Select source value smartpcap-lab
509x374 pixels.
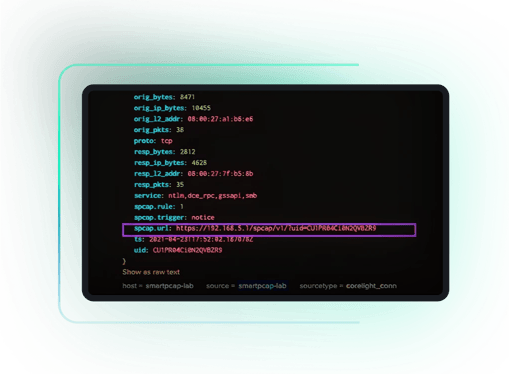262,286
